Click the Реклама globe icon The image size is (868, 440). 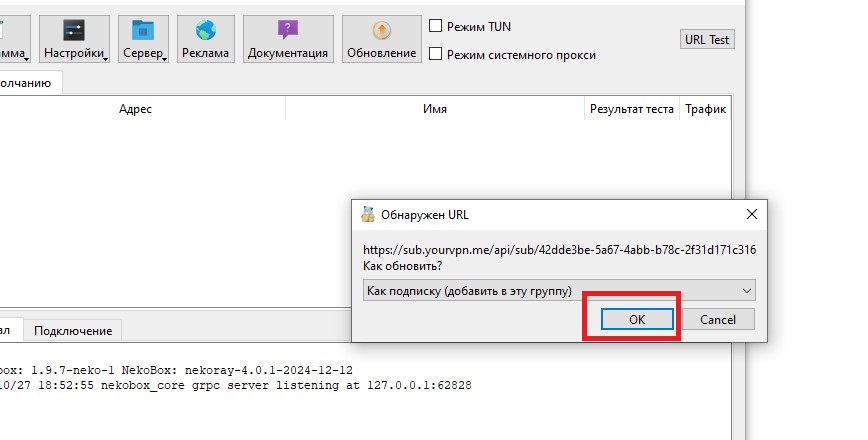click(206, 30)
